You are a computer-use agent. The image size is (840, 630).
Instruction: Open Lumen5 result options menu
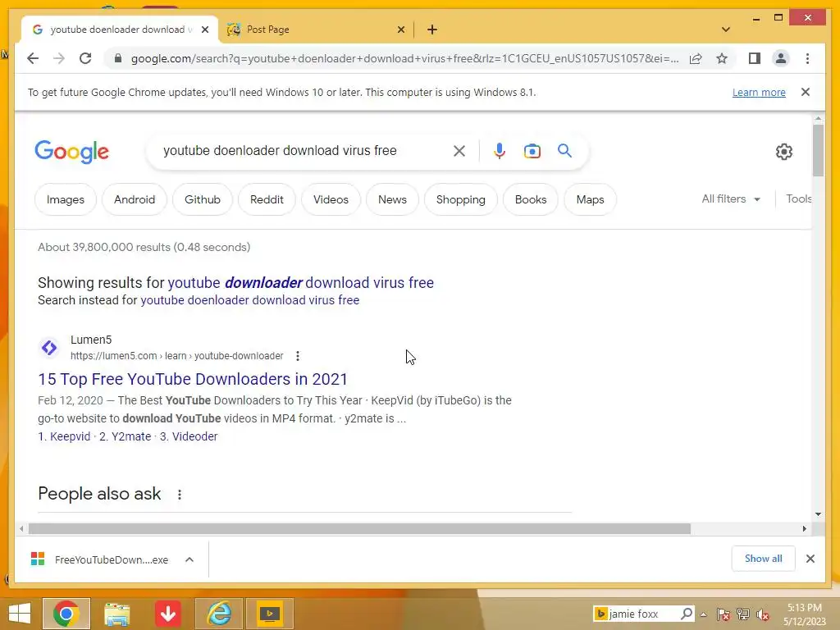(297, 356)
